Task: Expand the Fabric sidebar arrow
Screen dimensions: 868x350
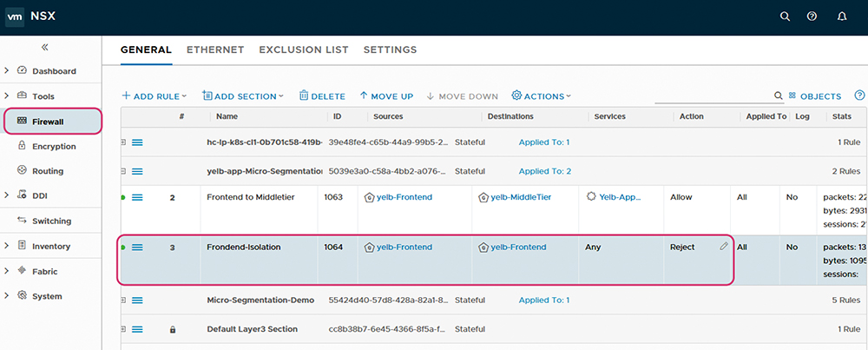Action: pos(7,271)
